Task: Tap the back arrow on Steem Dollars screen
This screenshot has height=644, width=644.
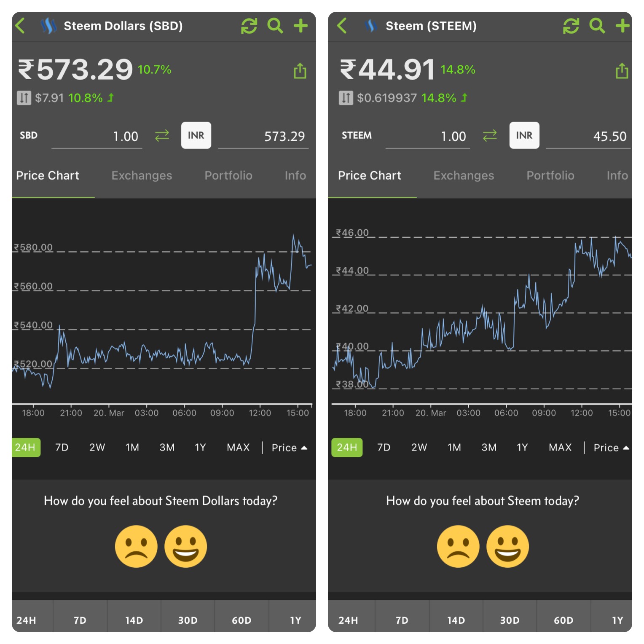Action: pyautogui.click(x=20, y=26)
